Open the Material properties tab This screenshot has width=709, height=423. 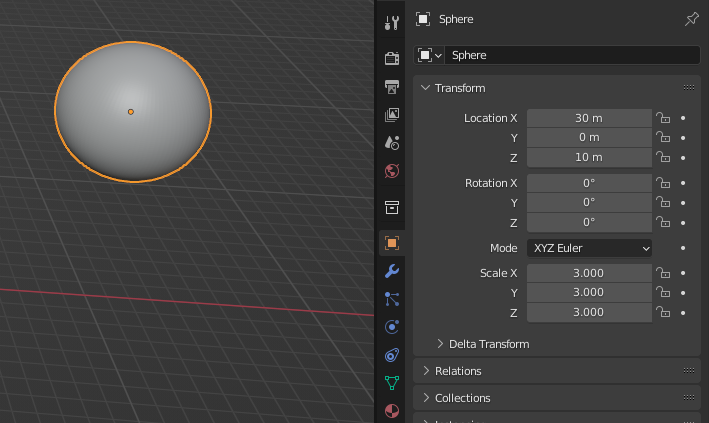[x=392, y=411]
